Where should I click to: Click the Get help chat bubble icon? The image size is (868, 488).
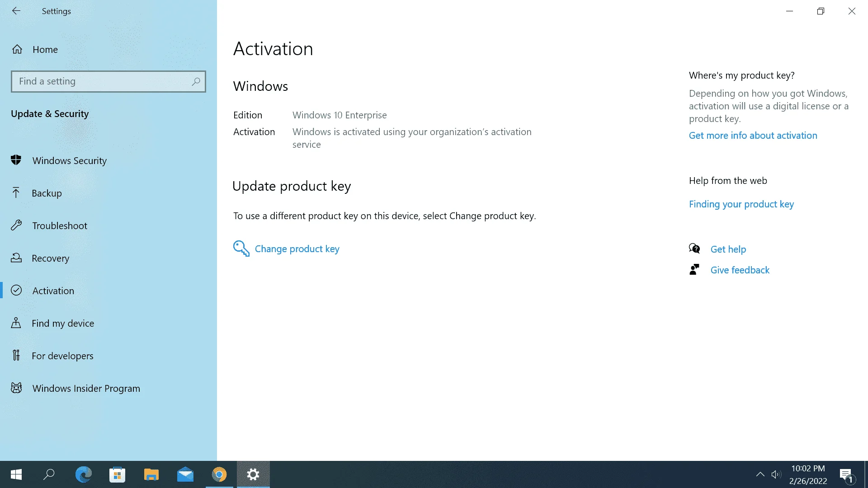(694, 249)
